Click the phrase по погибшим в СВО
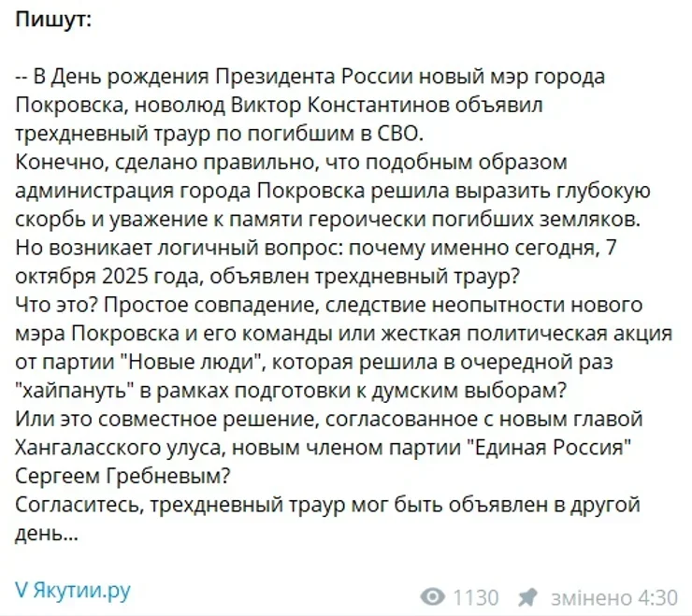 tap(321, 132)
